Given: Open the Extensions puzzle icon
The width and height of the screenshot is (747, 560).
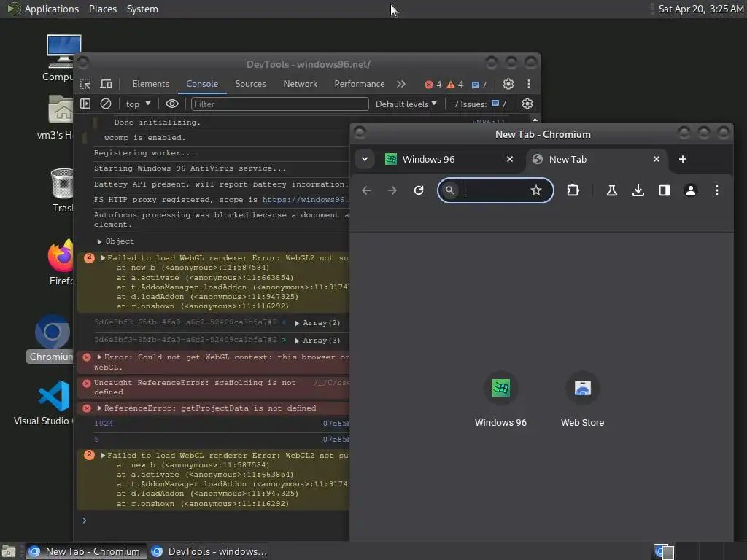Looking at the screenshot, I should [573, 190].
